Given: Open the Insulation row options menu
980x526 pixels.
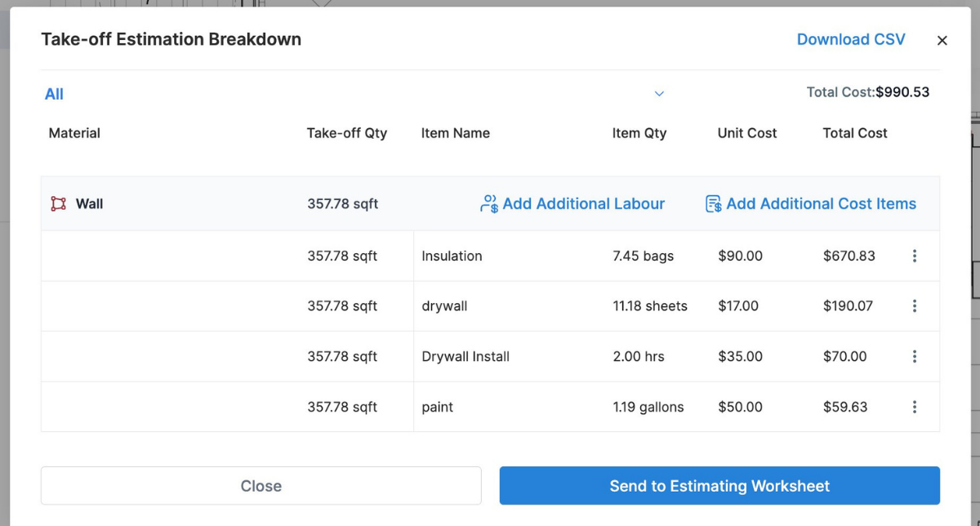Looking at the screenshot, I should pyautogui.click(x=915, y=256).
